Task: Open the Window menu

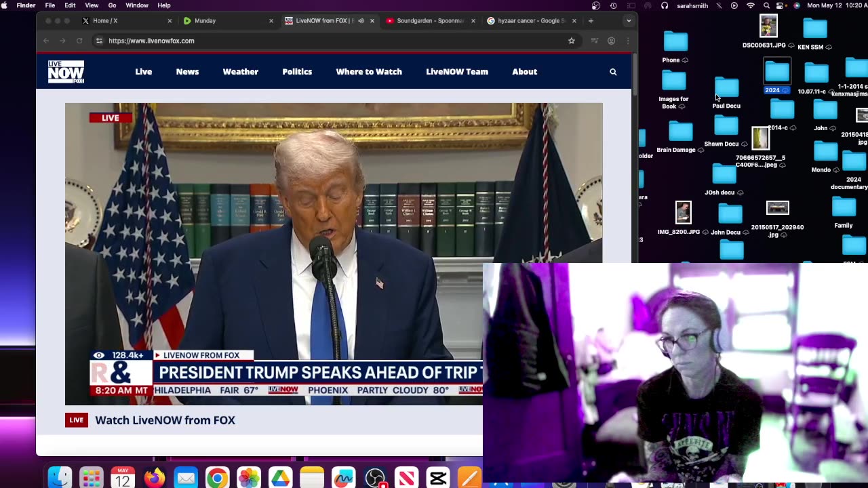Action: pos(137,5)
